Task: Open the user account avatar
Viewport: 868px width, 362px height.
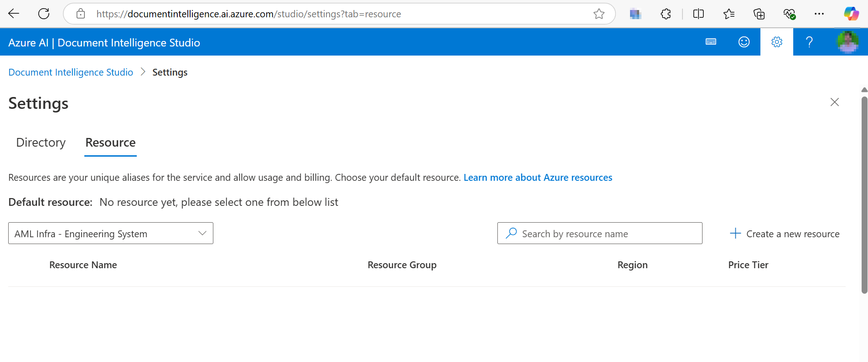Action: point(847,42)
